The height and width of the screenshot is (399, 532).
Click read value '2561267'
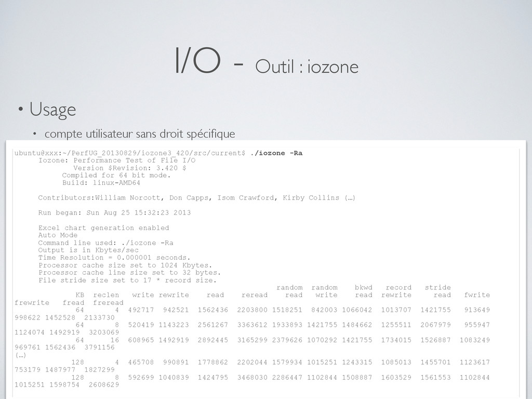click(x=212, y=325)
